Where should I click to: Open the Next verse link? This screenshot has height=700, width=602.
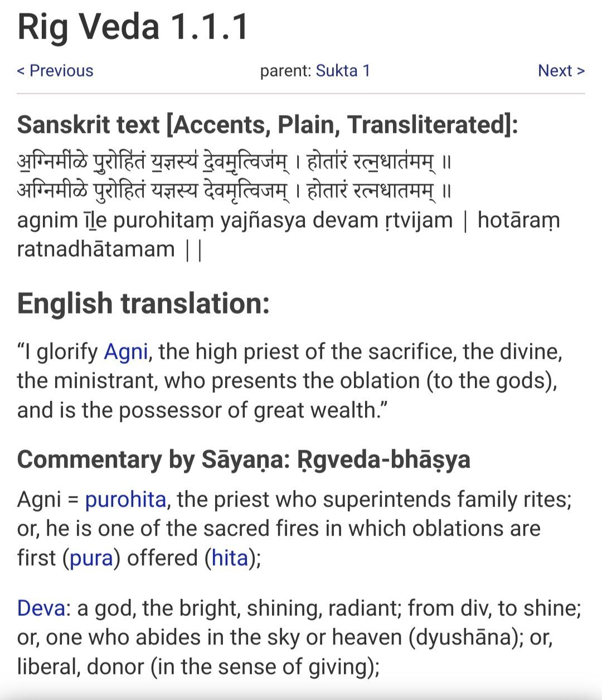(561, 71)
